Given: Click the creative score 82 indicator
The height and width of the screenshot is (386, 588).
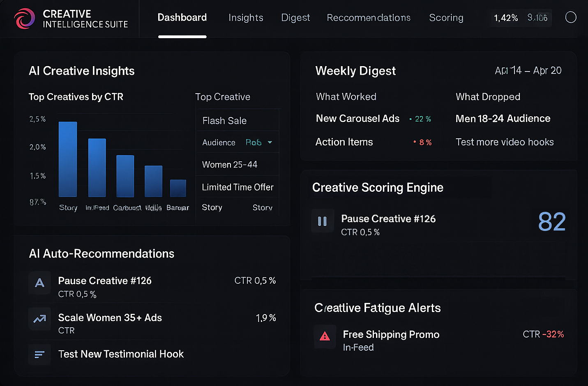Looking at the screenshot, I should (552, 222).
